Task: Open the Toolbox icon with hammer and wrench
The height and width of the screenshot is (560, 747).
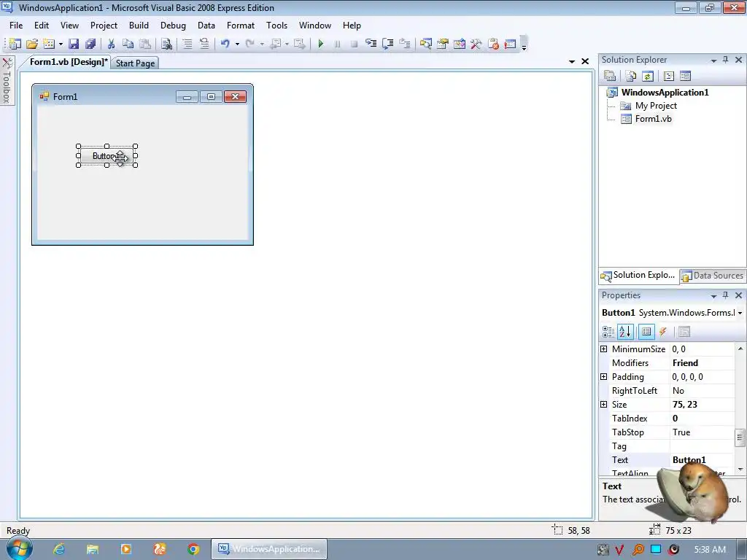Action: [x=476, y=44]
